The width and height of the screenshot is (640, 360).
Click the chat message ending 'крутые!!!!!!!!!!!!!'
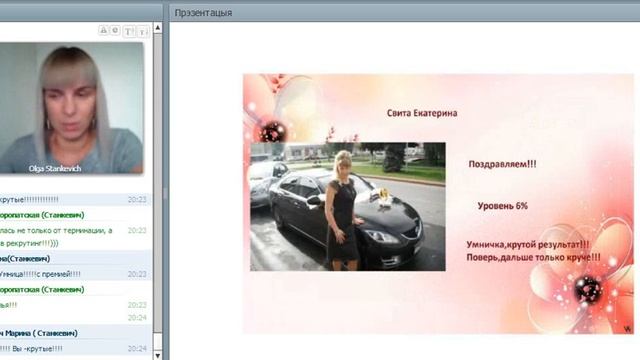(x=29, y=199)
